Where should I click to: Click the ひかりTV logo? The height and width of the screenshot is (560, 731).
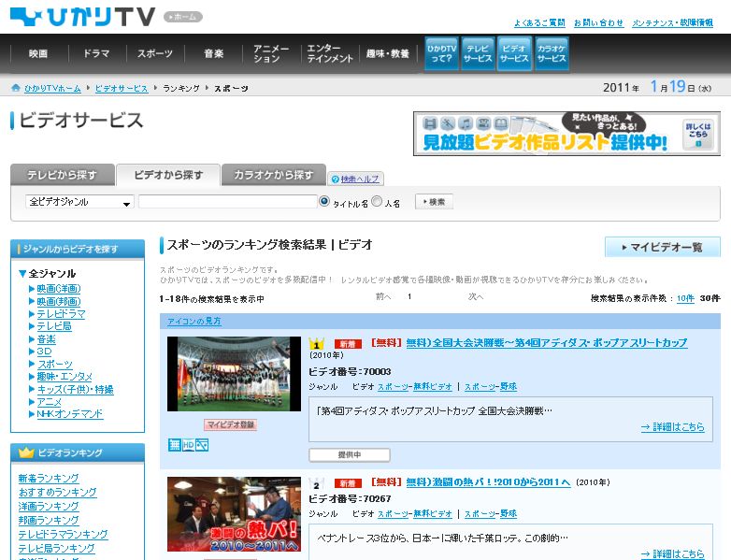point(82,17)
